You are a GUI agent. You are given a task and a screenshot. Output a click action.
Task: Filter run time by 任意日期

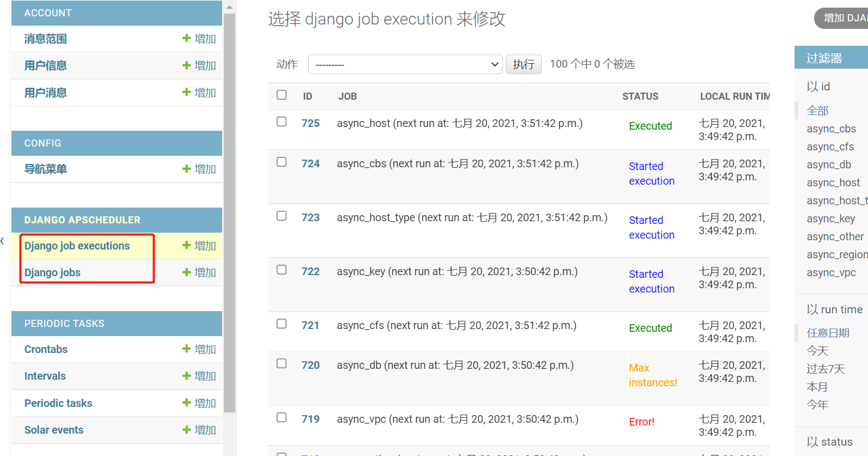coord(828,333)
